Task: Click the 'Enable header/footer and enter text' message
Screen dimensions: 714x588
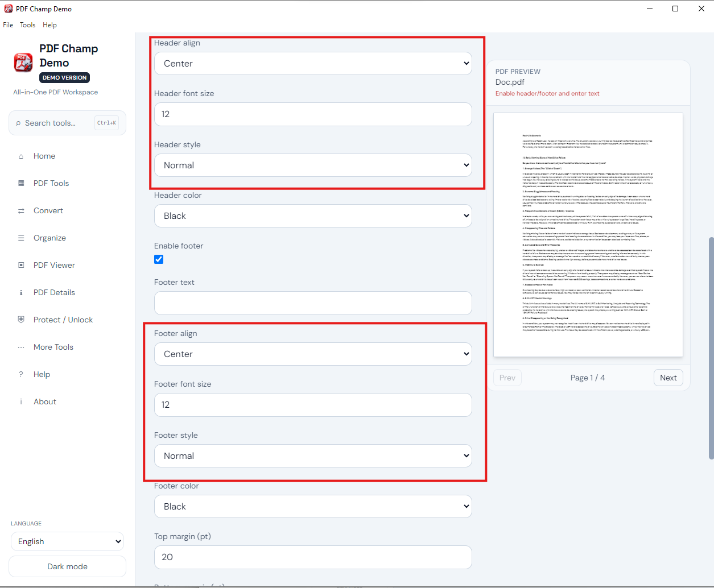Action: [547, 94]
